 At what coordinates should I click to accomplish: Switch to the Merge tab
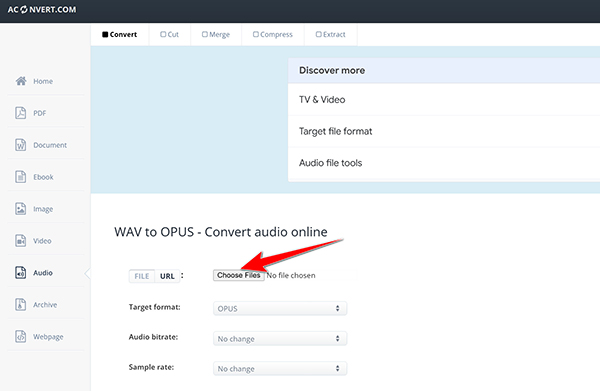tap(216, 34)
